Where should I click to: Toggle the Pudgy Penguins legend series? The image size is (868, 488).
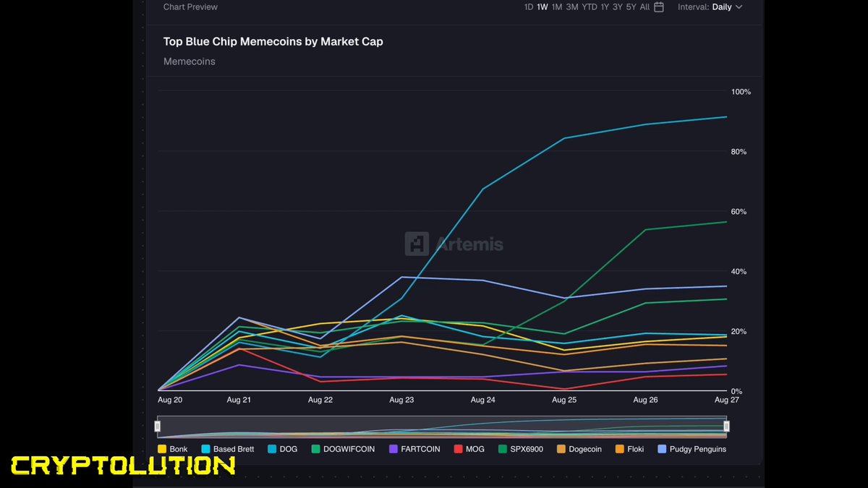pos(692,449)
